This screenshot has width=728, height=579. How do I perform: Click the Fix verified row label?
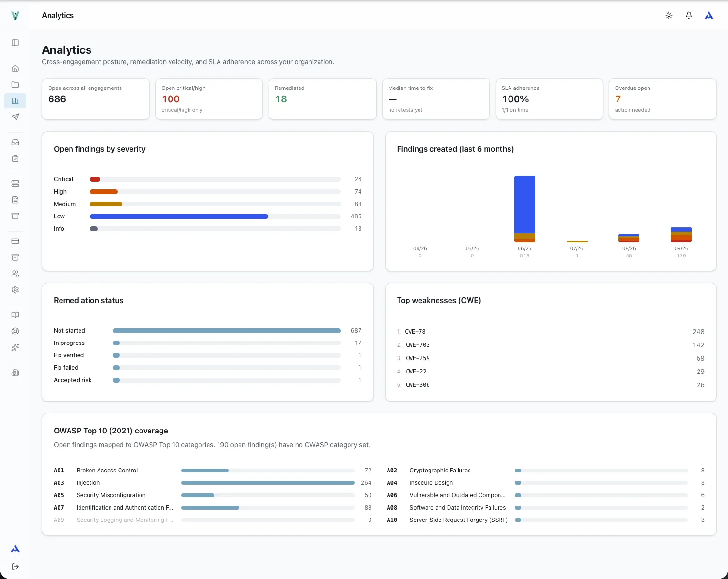[x=69, y=355]
